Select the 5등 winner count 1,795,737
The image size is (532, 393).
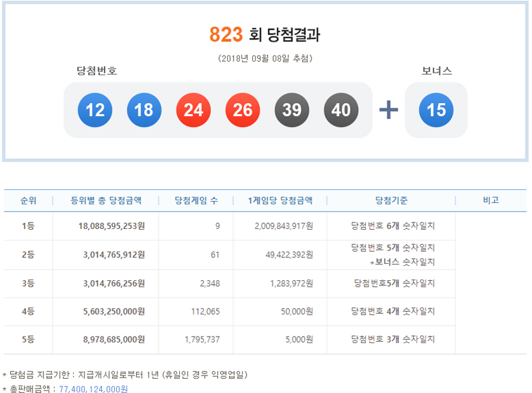pyautogui.click(x=202, y=339)
